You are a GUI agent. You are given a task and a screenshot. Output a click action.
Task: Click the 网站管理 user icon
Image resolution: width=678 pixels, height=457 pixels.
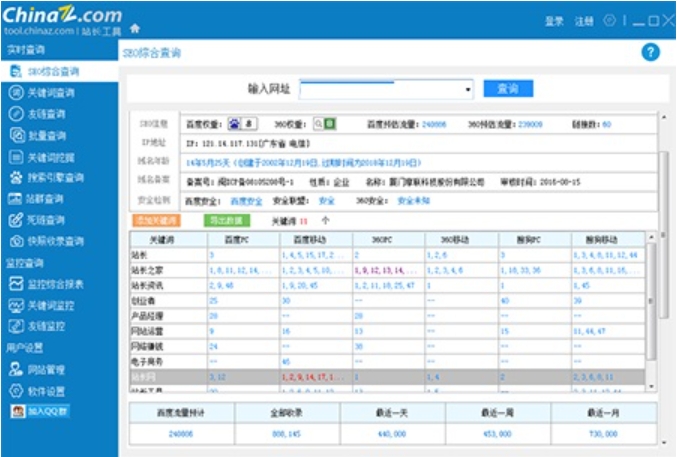[x=16, y=369]
